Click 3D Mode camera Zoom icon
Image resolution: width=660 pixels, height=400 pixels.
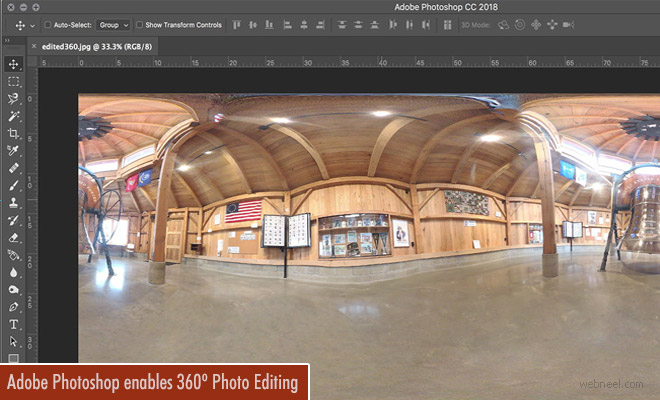pyautogui.click(x=569, y=25)
